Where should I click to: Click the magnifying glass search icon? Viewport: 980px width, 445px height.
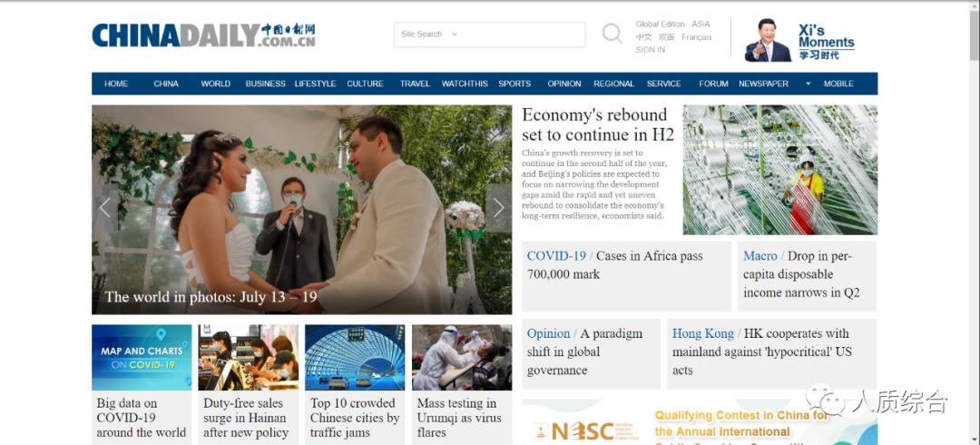[612, 34]
